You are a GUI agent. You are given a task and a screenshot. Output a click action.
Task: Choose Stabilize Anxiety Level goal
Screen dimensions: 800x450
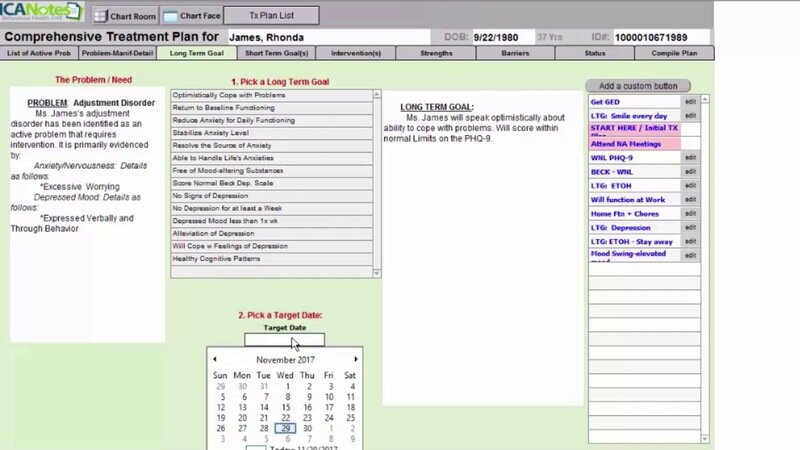click(x=271, y=133)
